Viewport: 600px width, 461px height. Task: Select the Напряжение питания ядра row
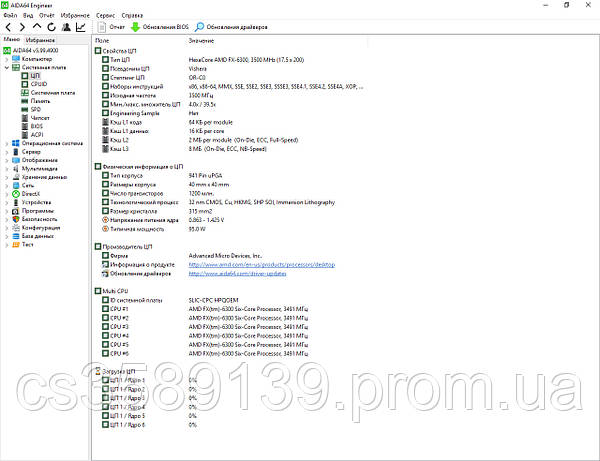(163, 220)
